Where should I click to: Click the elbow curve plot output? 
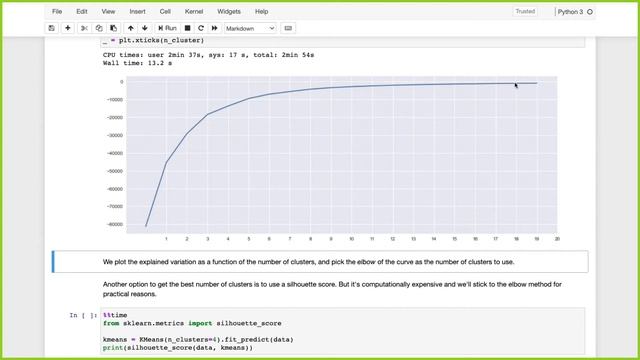[331, 158]
